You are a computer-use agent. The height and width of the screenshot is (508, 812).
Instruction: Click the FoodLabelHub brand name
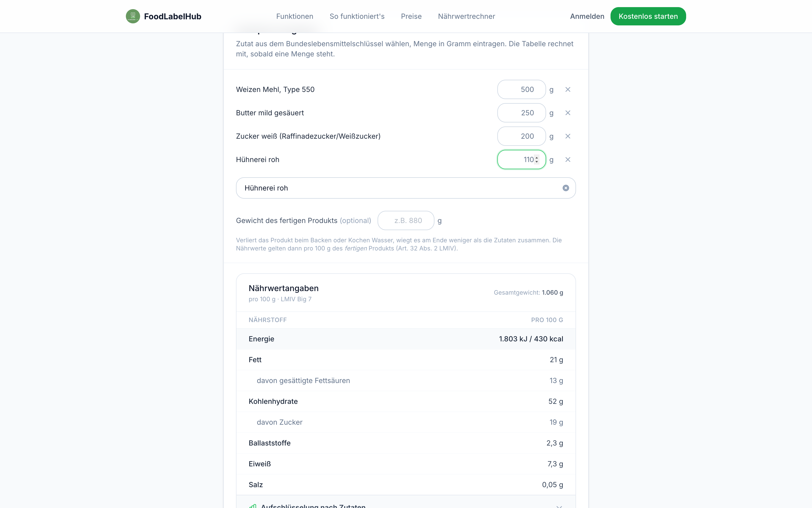(173, 16)
